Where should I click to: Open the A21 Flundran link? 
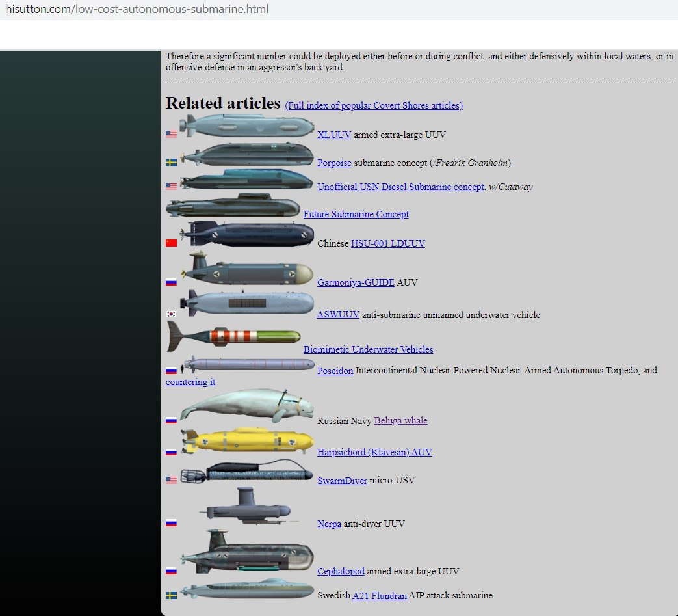379,596
